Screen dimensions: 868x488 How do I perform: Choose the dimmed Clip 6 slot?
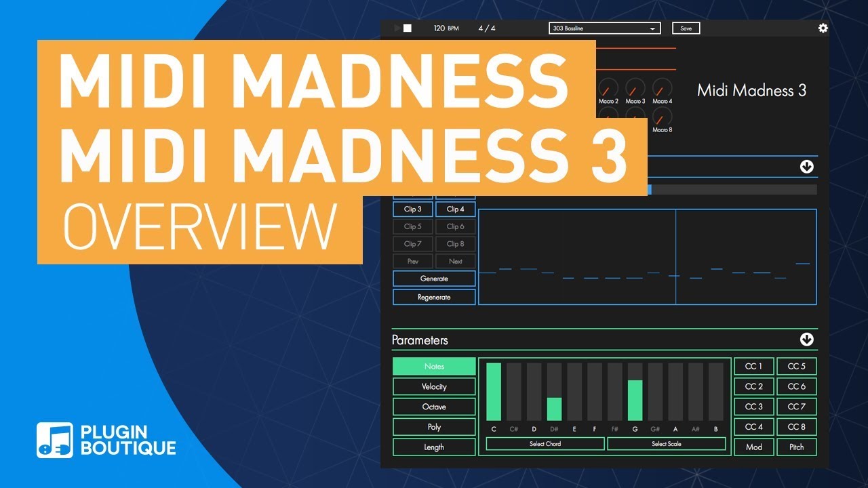pos(456,226)
